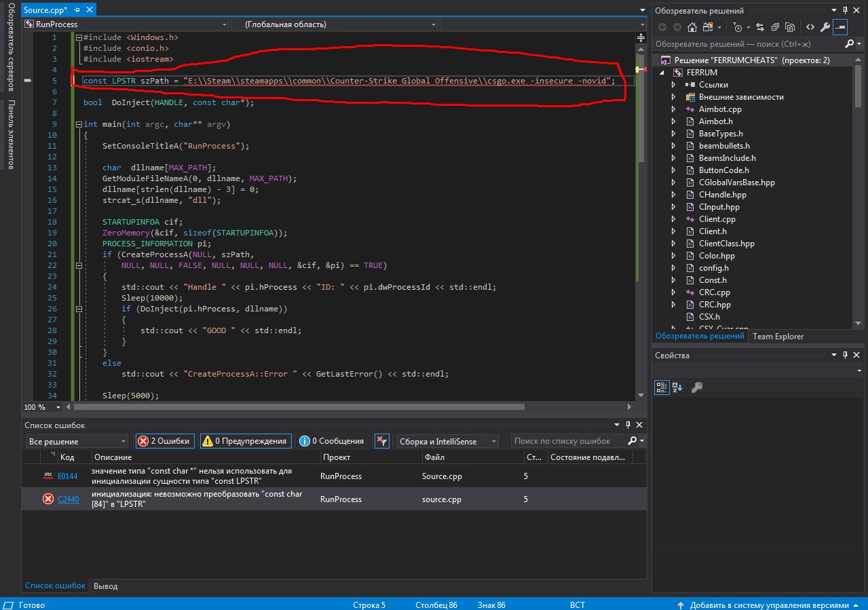Click the Solution Explorer search field
Viewport: 868px width, 610px height.
click(748, 44)
